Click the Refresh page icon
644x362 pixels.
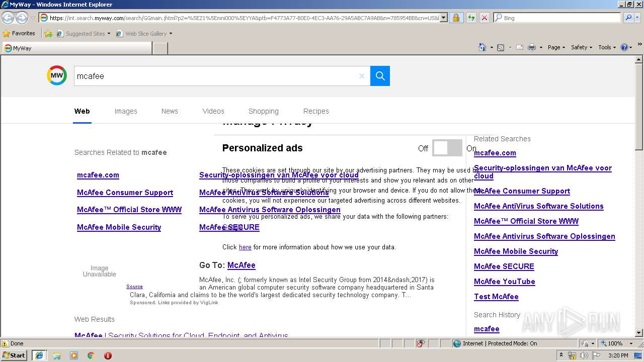pyautogui.click(x=471, y=18)
